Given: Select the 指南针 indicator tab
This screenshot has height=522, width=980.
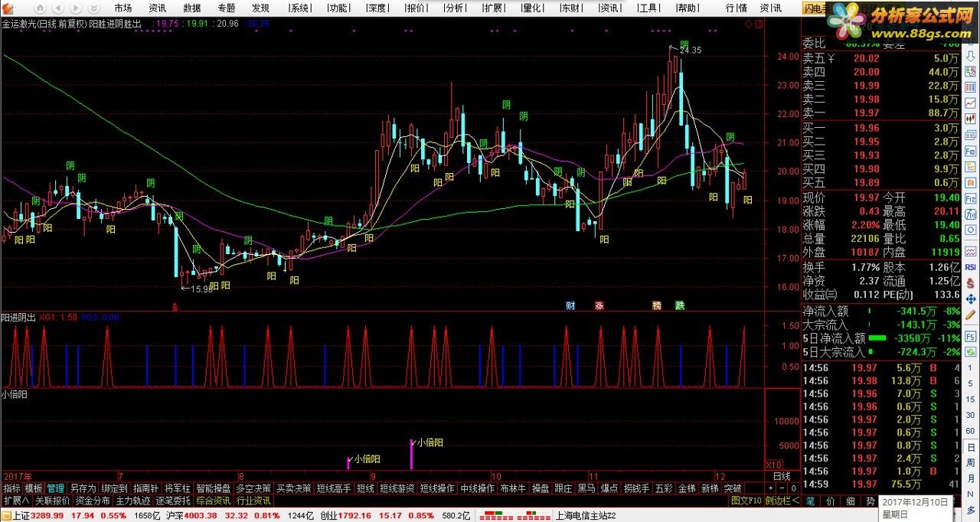Looking at the screenshot, I should 145,488.
